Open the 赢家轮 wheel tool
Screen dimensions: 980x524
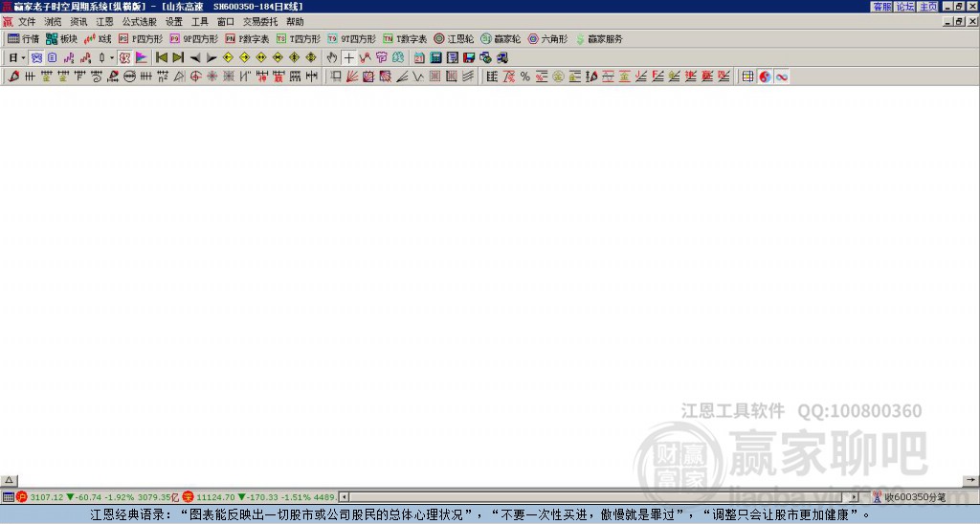501,38
